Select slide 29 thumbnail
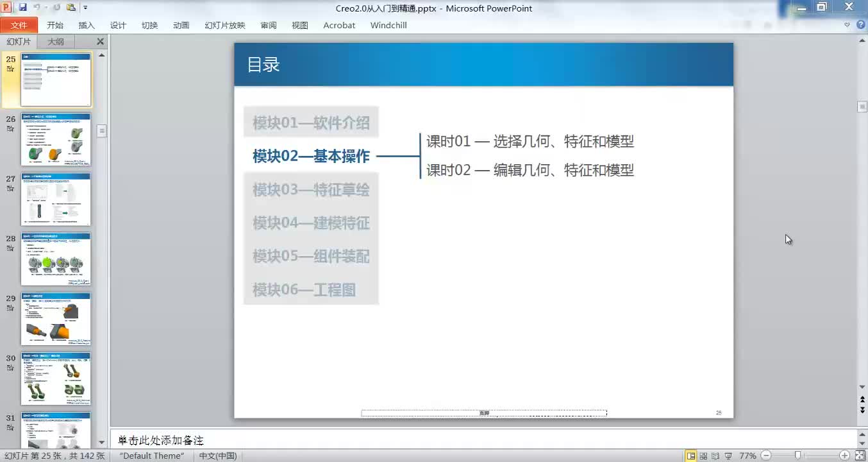The image size is (868, 462). click(x=56, y=319)
